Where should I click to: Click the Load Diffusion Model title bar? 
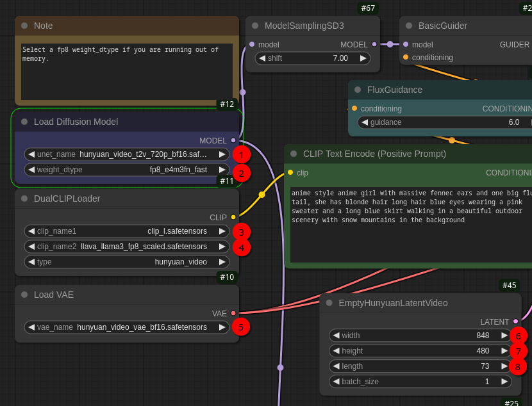127,122
